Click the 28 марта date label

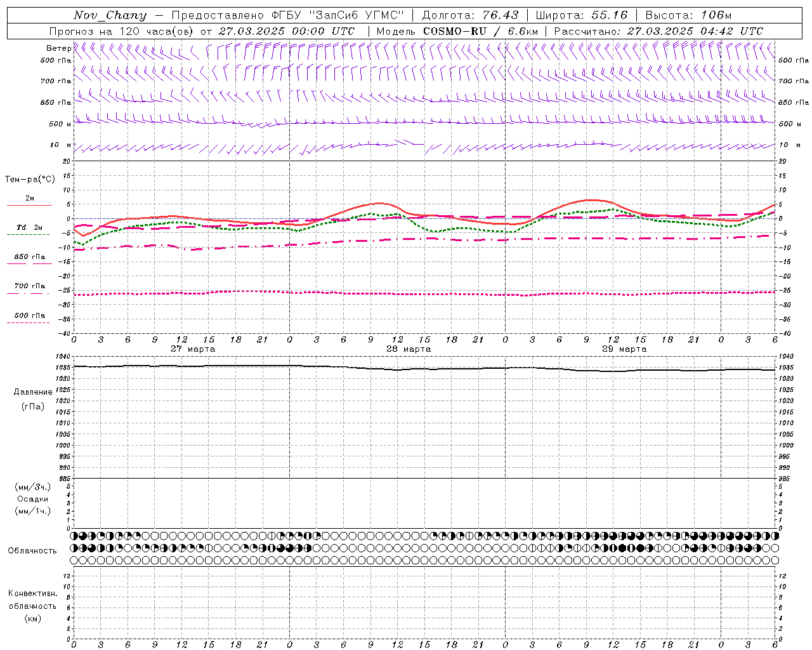tap(409, 349)
